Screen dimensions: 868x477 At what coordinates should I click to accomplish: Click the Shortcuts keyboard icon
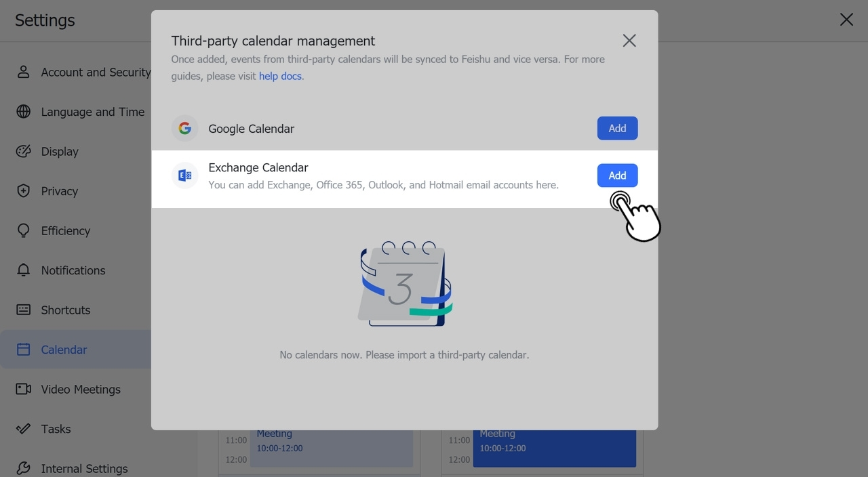click(x=24, y=310)
